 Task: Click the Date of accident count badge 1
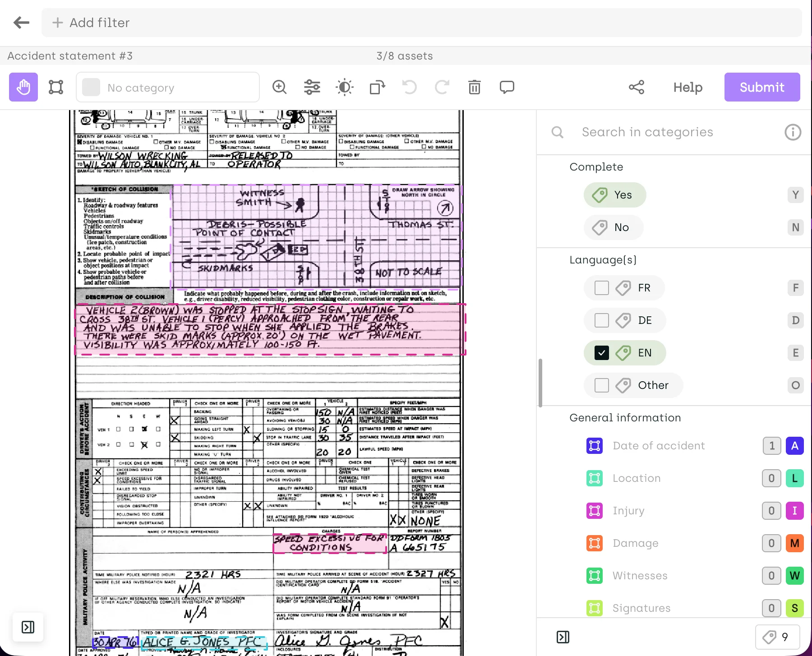point(772,446)
